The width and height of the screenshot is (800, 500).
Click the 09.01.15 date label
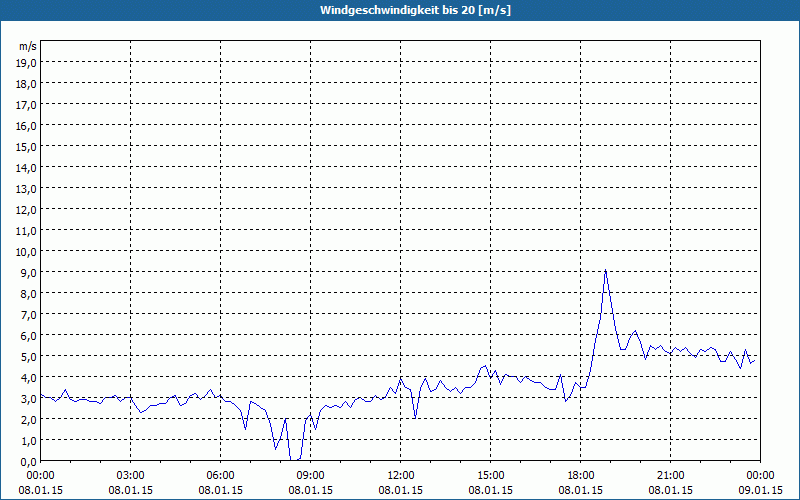[761, 490]
